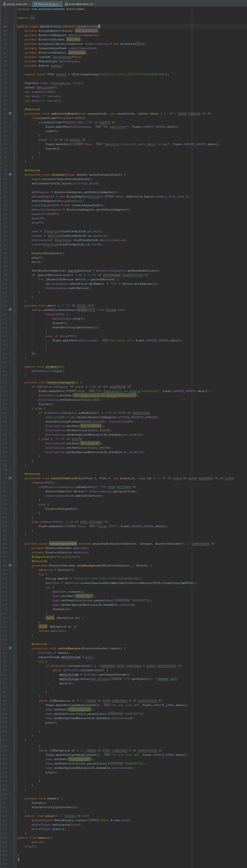Close the activity_main.xml tab
Screen dimensions: 247x868
pyautogui.click(x=29, y=4)
